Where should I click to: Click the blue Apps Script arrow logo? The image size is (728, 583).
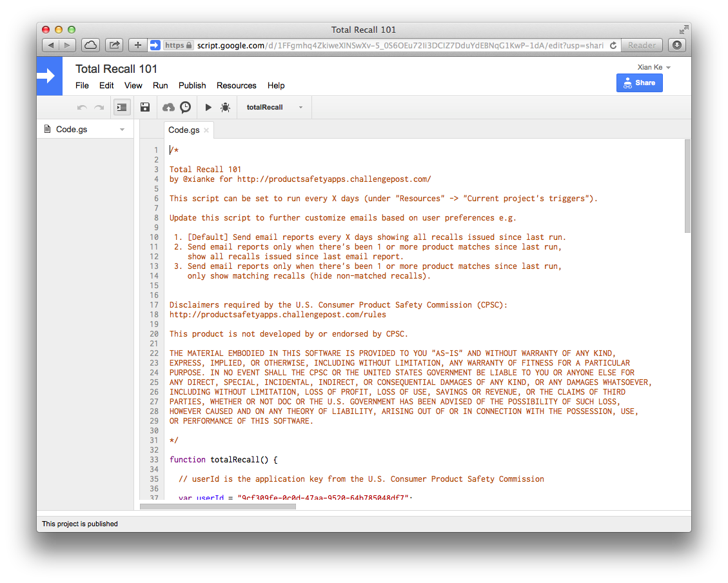pyautogui.click(x=49, y=76)
